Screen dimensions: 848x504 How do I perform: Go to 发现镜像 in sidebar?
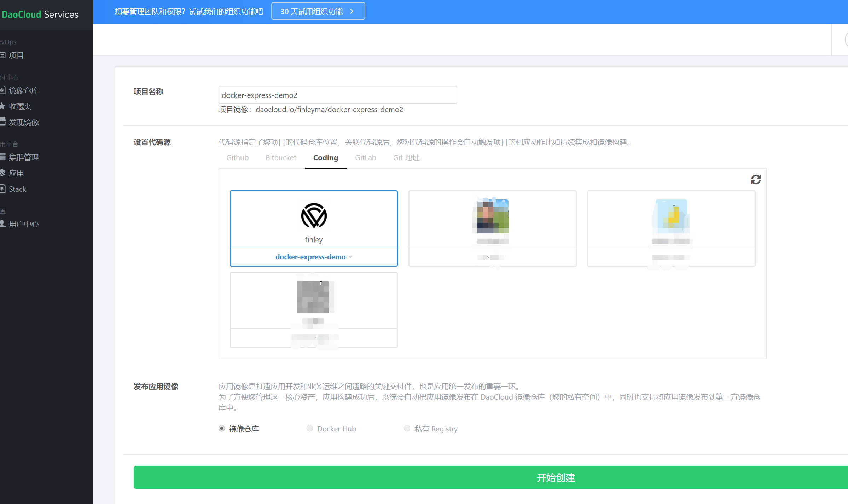point(23,122)
